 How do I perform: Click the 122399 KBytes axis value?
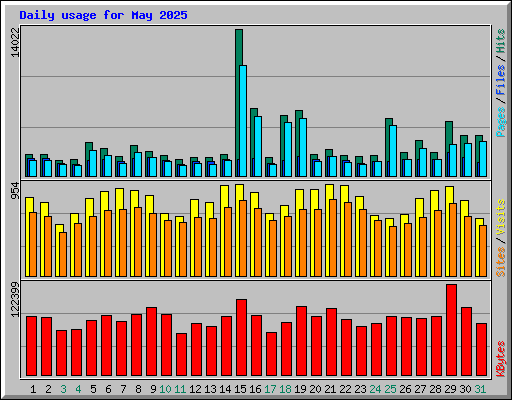15,300
